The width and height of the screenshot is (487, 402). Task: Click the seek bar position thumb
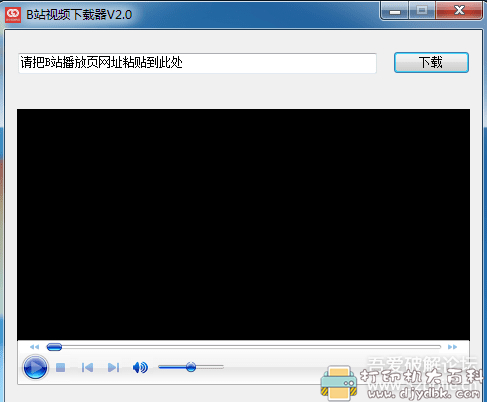tap(54, 347)
